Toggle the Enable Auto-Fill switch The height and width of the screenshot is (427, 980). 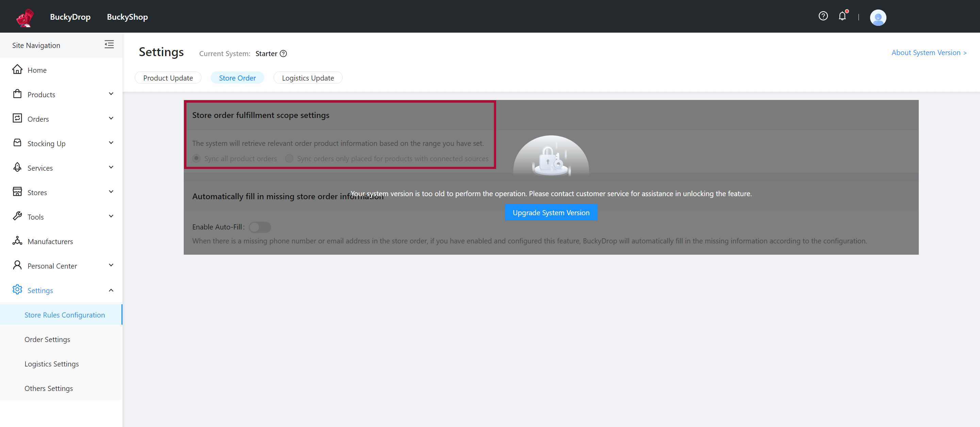pyautogui.click(x=259, y=227)
